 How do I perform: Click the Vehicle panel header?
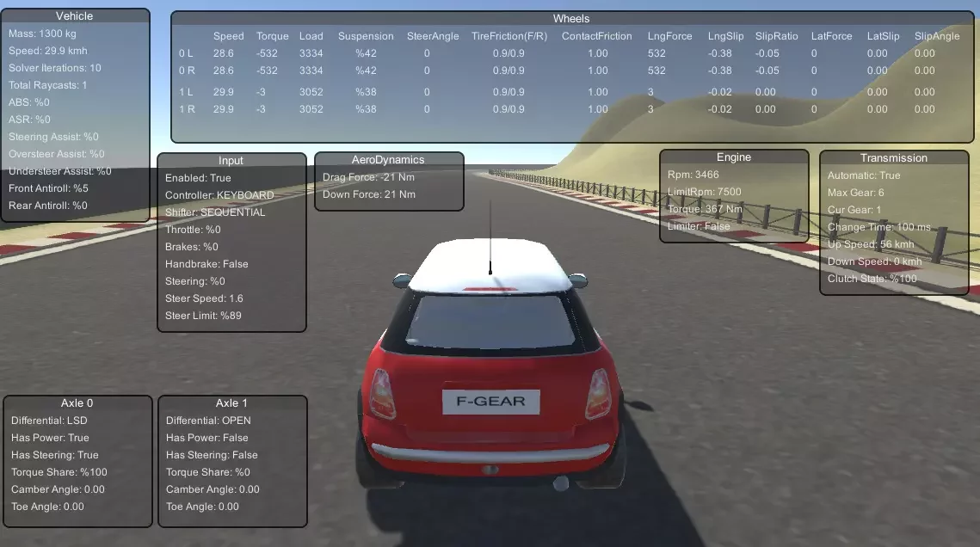click(74, 16)
